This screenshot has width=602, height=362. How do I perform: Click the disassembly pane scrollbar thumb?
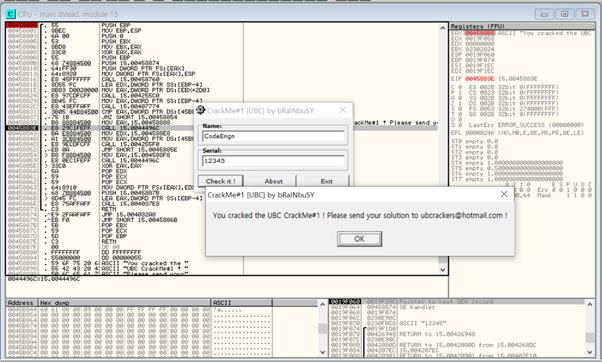pos(442,260)
